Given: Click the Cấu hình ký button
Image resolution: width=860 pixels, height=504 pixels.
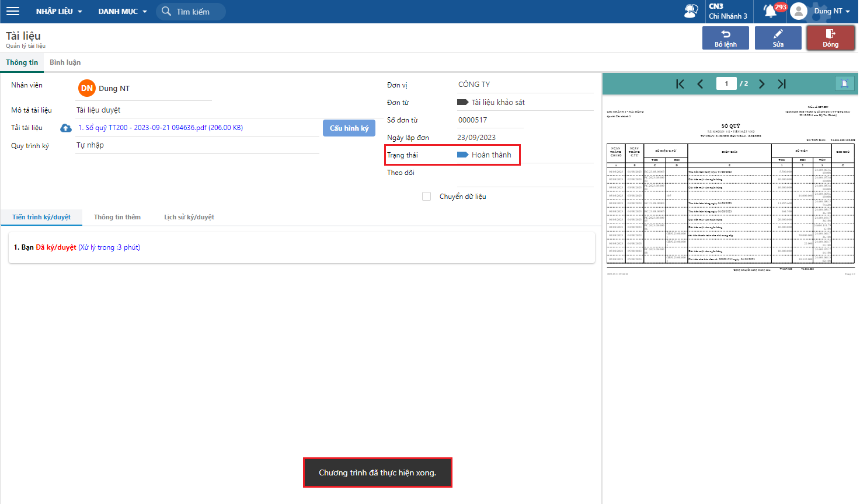Looking at the screenshot, I should click(349, 128).
